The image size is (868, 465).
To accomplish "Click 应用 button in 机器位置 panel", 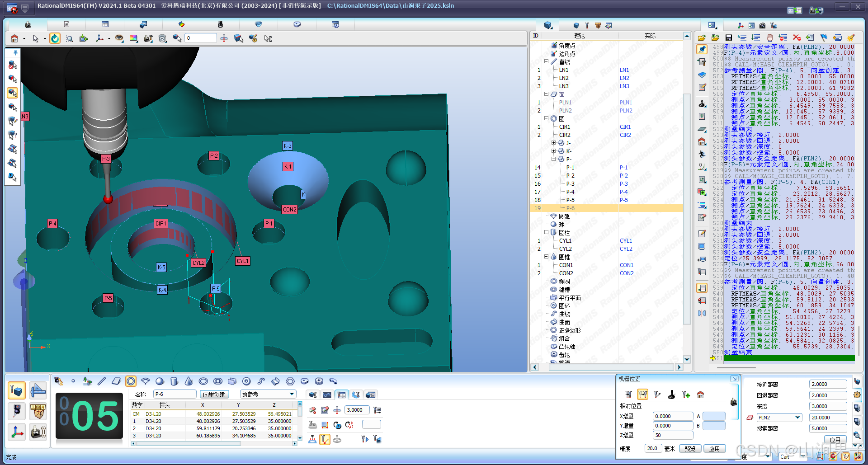I will [714, 449].
